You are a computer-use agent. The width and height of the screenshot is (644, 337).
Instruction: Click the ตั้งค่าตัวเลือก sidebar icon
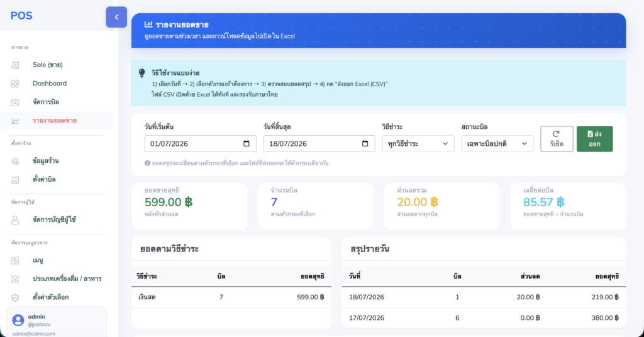pyautogui.click(x=15, y=297)
